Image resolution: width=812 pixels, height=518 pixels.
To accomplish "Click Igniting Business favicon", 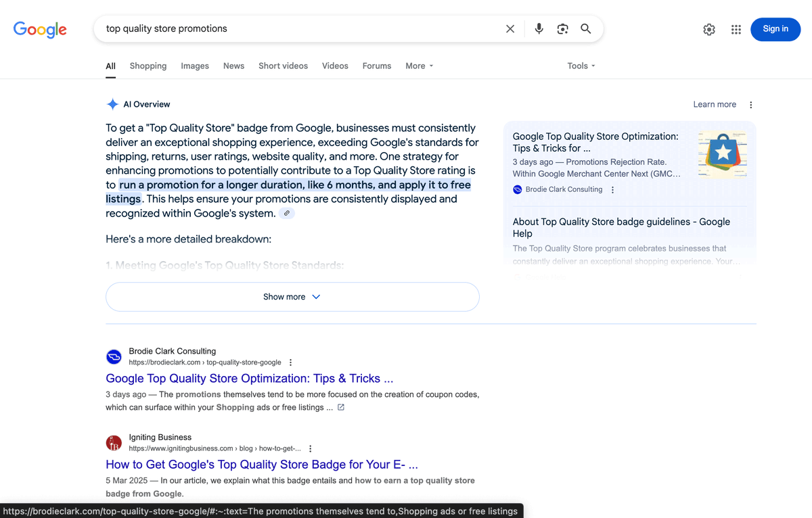I will (114, 443).
